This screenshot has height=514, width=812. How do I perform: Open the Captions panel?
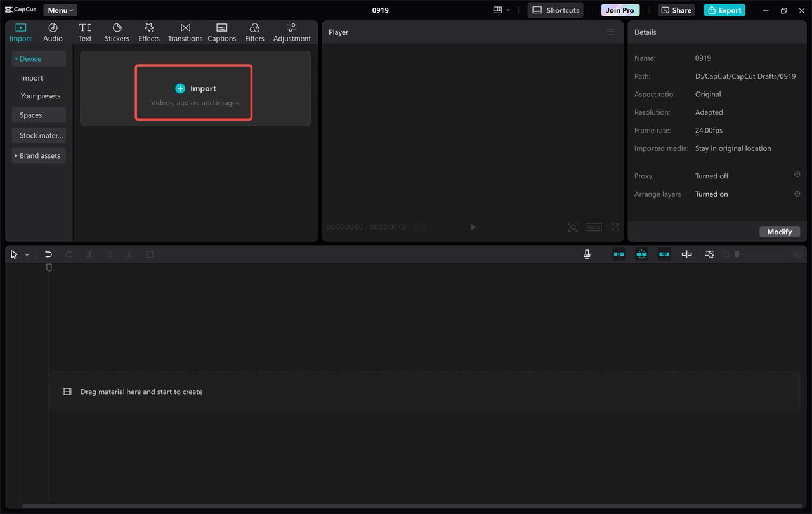tap(221, 32)
